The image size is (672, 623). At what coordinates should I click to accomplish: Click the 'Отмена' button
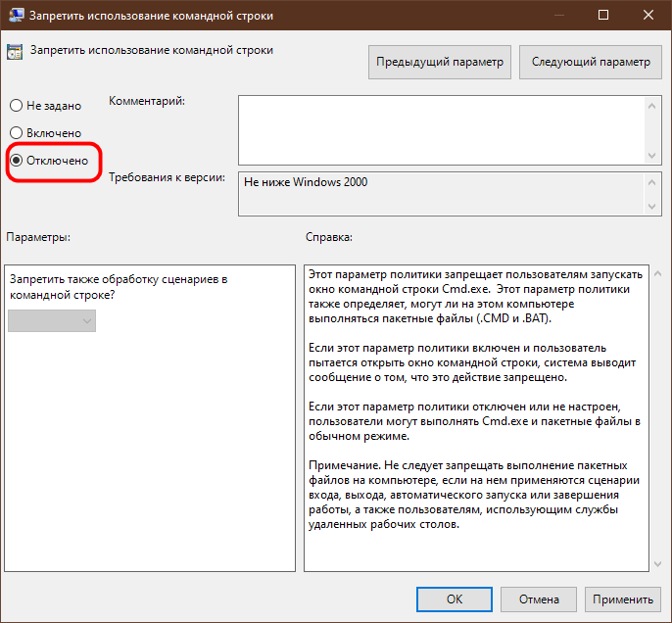pyautogui.click(x=539, y=599)
